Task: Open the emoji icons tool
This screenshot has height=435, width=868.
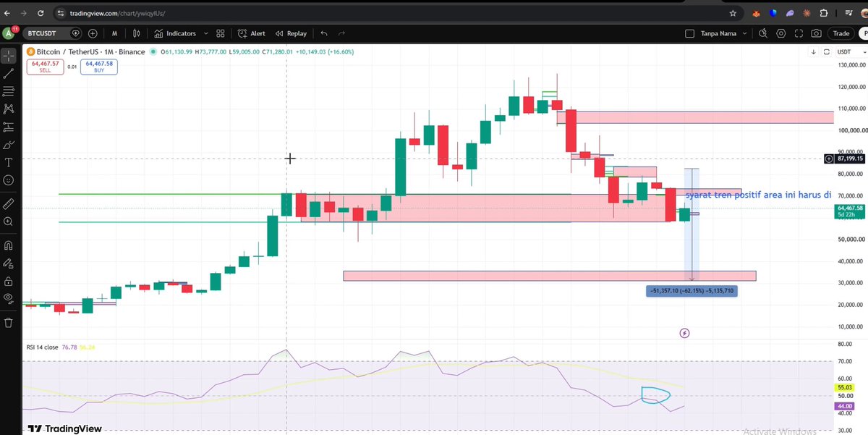Action: coord(9,180)
